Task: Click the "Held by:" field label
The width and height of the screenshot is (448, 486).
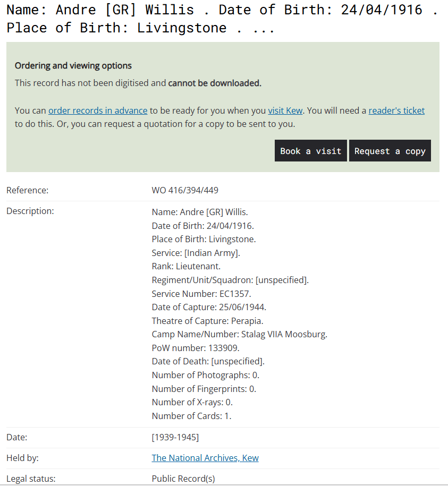Action: pyautogui.click(x=22, y=458)
